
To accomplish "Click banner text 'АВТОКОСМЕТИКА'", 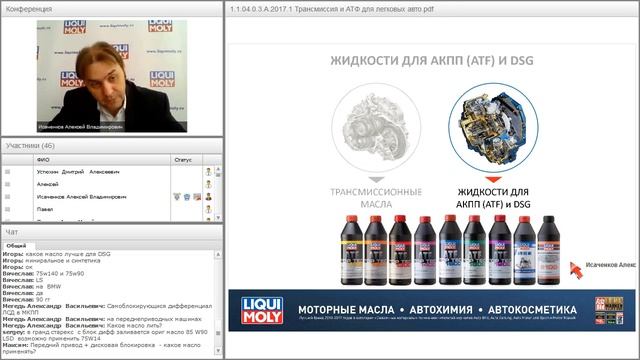I will pos(532,310).
